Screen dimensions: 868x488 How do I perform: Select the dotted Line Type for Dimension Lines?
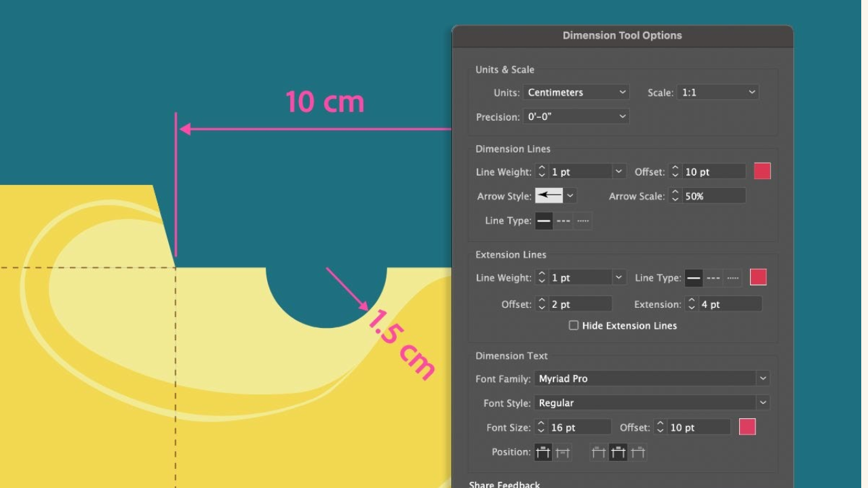(x=581, y=220)
